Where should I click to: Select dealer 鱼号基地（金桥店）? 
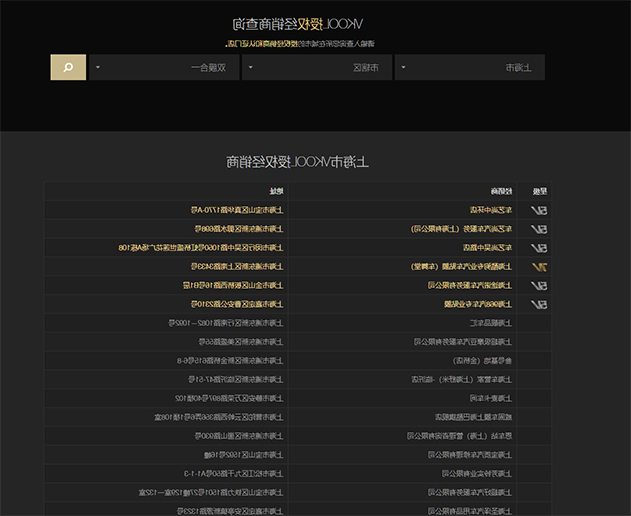483,361
